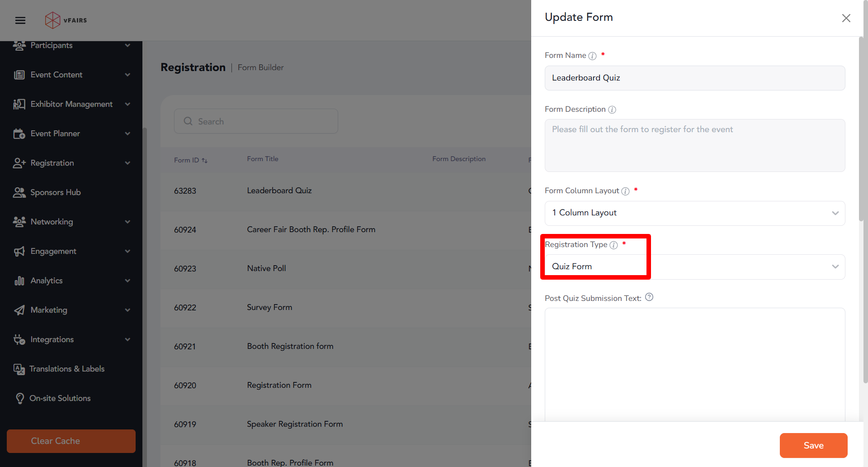
Task: Expand the Engagement sidebar section
Action: point(71,251)
